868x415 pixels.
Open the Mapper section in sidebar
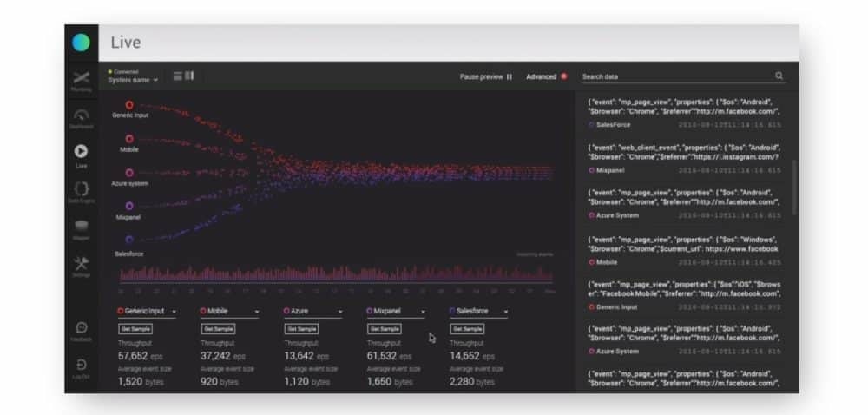(81, 227)
